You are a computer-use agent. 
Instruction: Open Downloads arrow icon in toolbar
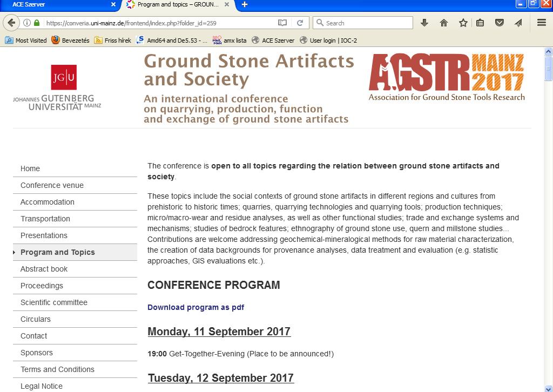pos(424,23)
